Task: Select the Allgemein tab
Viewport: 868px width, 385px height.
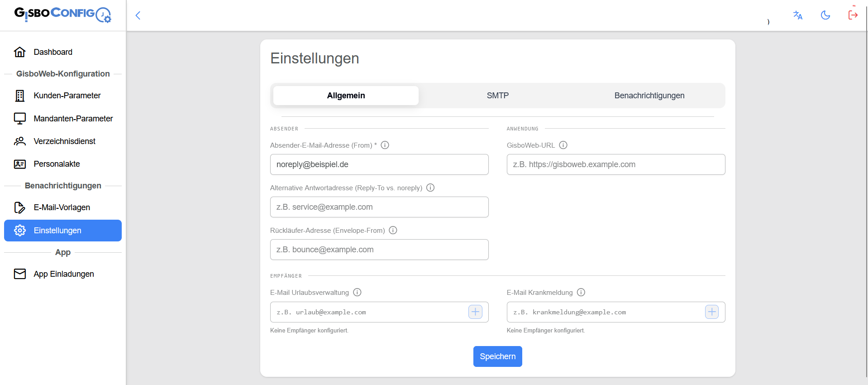Action: [x=346, y=96]
